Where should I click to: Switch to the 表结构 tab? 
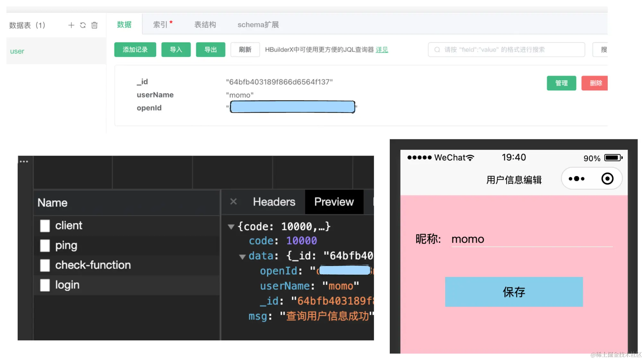click(x=205, y=25)
